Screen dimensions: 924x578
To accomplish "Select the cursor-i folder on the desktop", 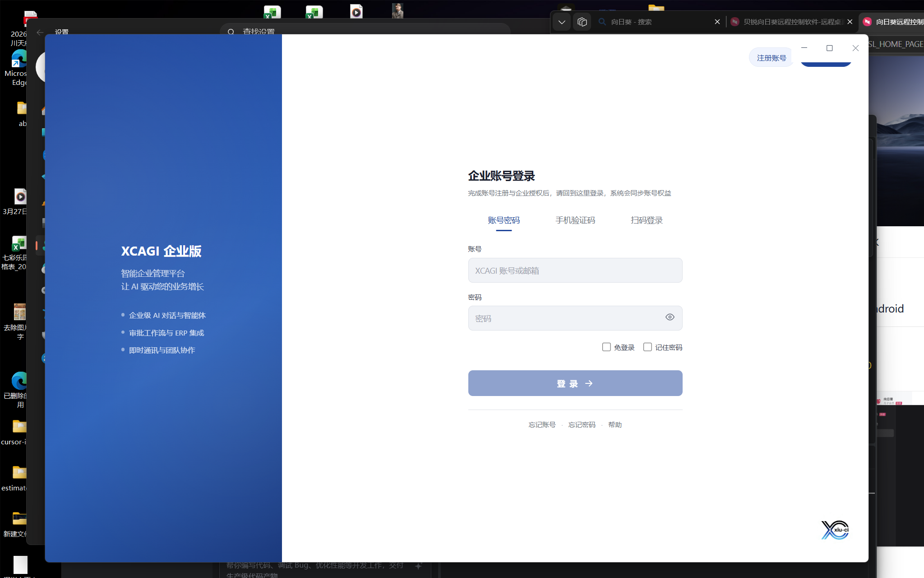I will (x=15, y=432).
